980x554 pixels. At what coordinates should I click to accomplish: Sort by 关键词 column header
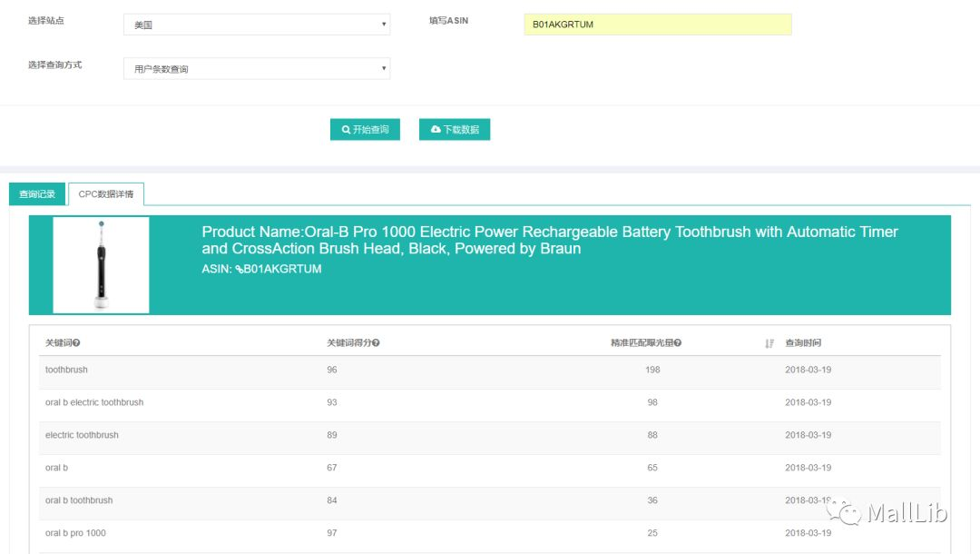pyautogui.click(x=58, y=342)
